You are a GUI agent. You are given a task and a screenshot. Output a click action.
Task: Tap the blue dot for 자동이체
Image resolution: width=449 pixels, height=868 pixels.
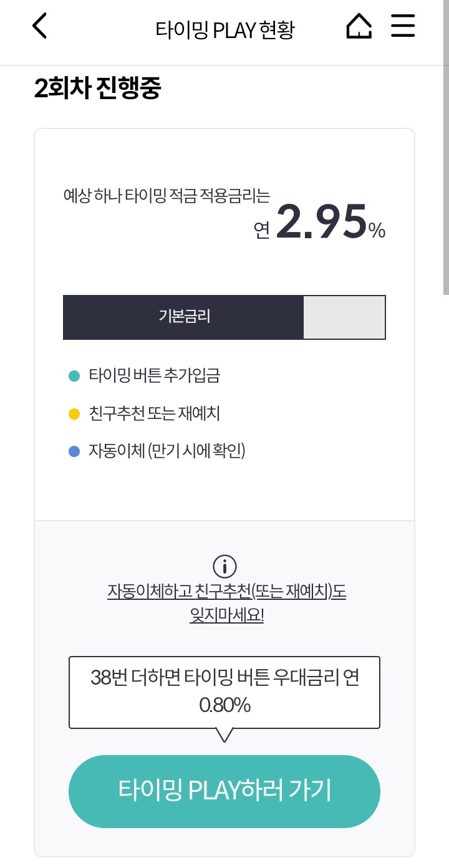click(74, 451)
